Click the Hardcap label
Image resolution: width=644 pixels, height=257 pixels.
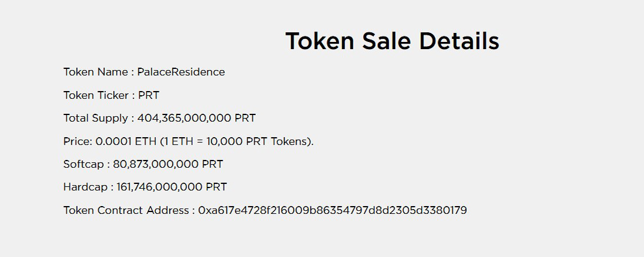[86, 187]
